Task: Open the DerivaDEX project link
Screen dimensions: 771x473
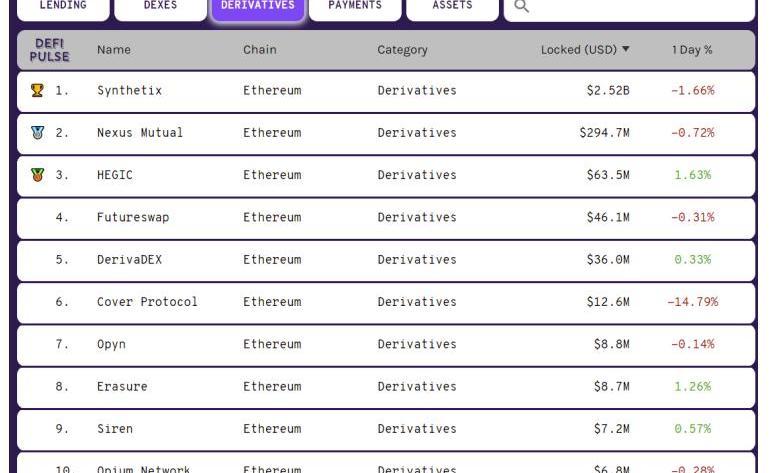Action: click(129, 260)
